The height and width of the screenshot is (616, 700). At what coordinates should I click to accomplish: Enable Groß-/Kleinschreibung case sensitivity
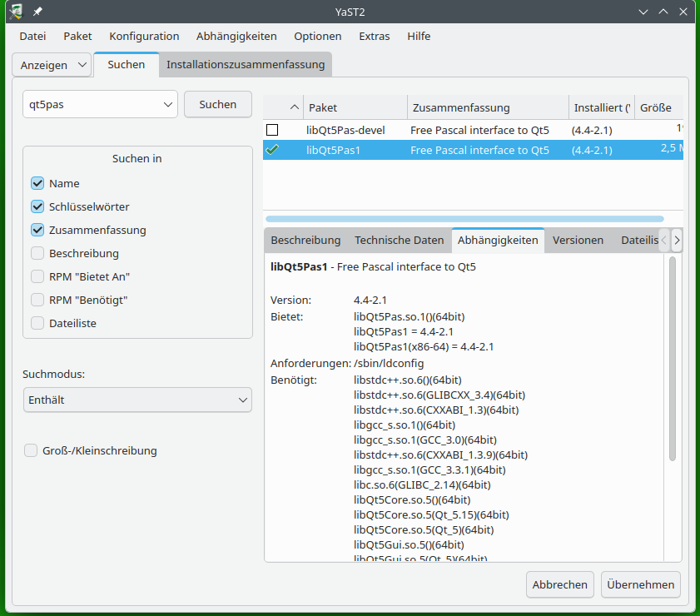[31, 450]
